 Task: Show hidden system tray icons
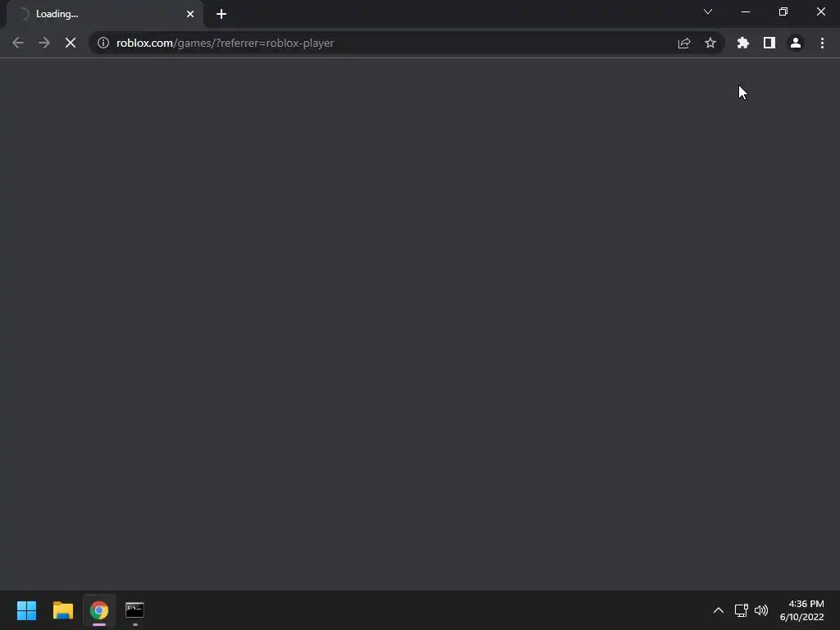point(719,610)
